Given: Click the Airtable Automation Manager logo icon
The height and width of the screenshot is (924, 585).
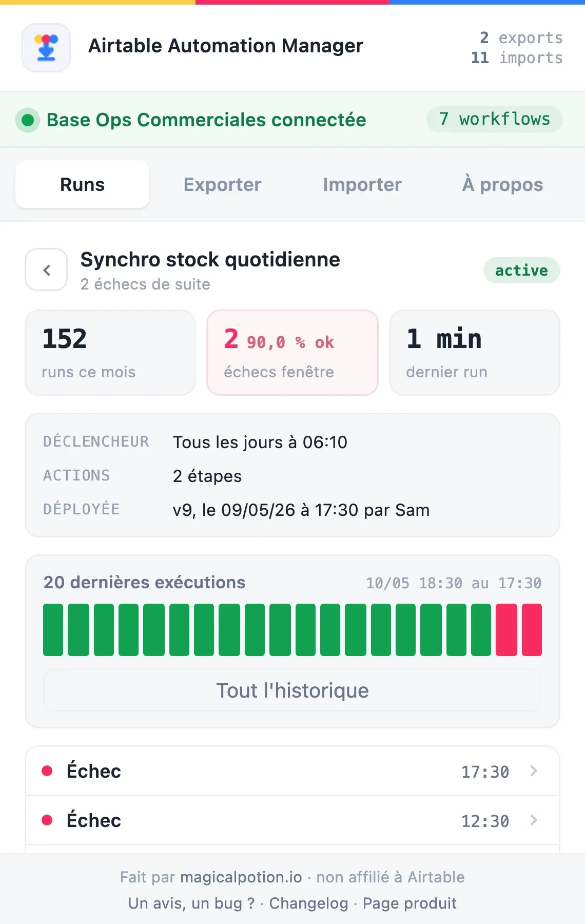Looking at the screenshot, I should tap(46, 48).
